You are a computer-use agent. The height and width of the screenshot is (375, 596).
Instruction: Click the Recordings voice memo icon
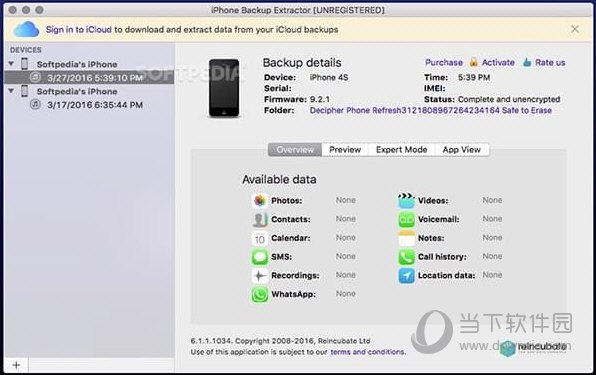[260, 275]
